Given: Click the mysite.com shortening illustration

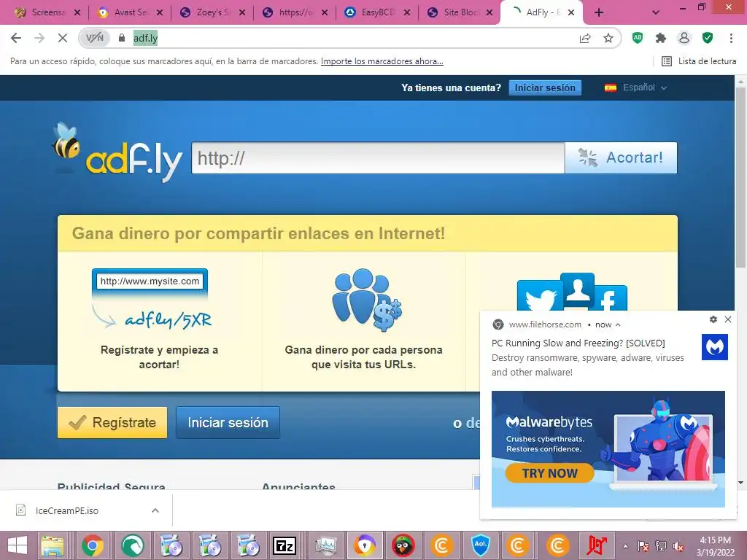Looking at the screenshot, I should [x=152, y=299].
